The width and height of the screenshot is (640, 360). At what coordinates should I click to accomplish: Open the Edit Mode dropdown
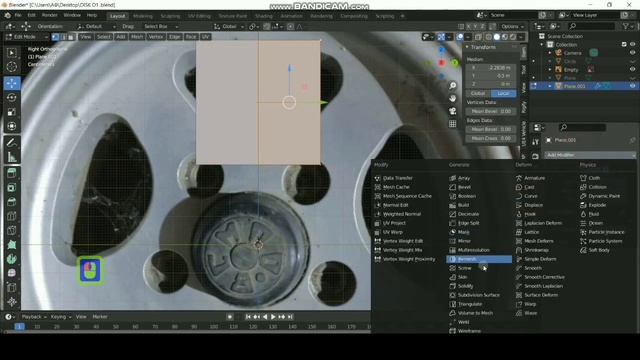coord(27,37)
